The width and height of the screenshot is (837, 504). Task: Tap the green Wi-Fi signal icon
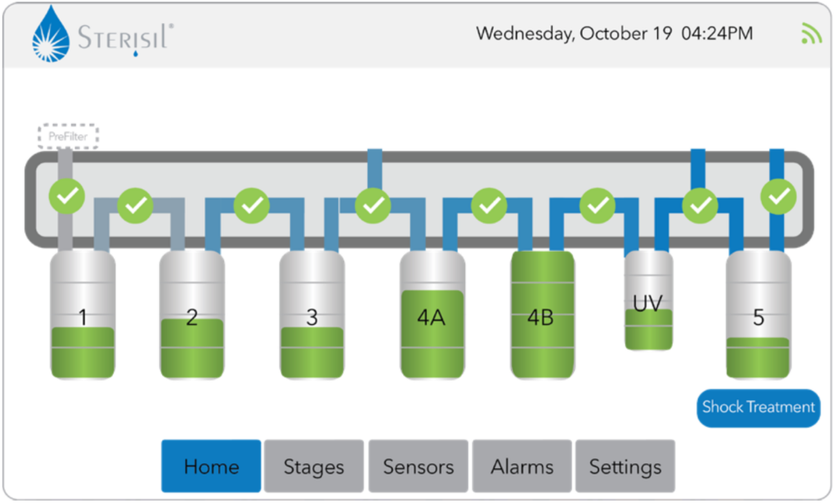point(810,33)
